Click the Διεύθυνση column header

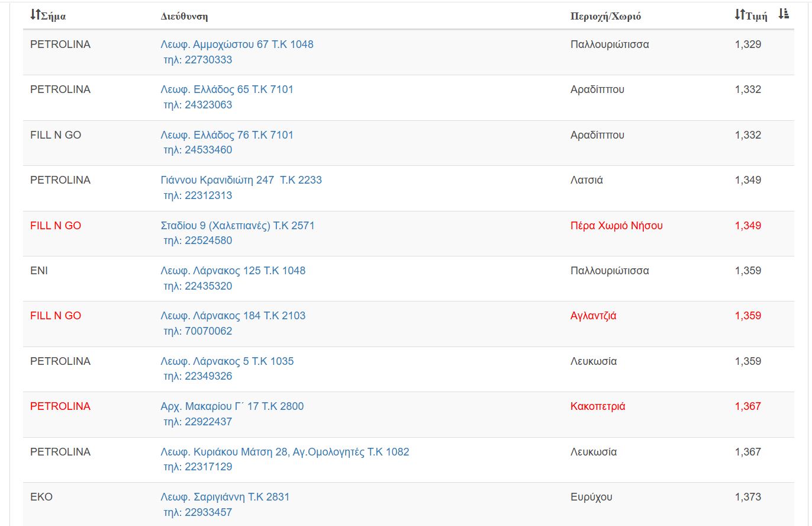tap(184, 16)
